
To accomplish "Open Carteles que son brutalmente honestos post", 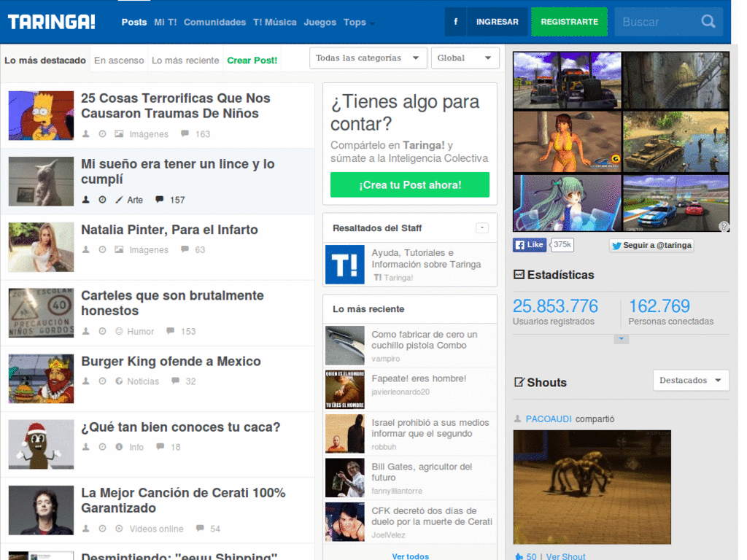I will [x=172, y=303].
